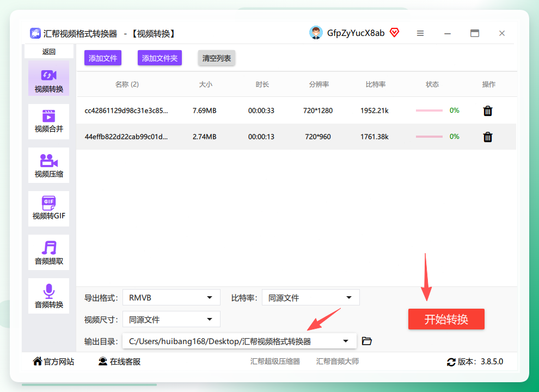The width and height of the screenshot is (539, 392).
Task: Click the 添加文件 button
Action: pos(103,58)
